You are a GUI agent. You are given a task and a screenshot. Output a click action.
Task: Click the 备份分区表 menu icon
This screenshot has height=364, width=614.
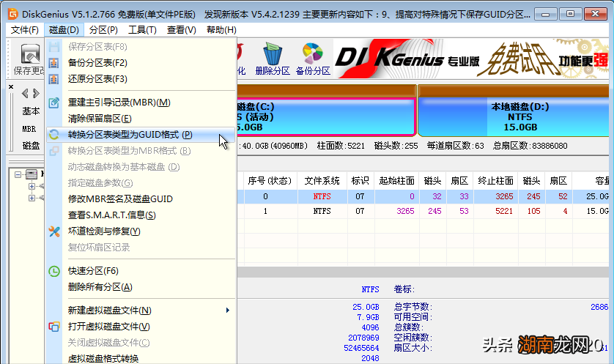(53, 63)
